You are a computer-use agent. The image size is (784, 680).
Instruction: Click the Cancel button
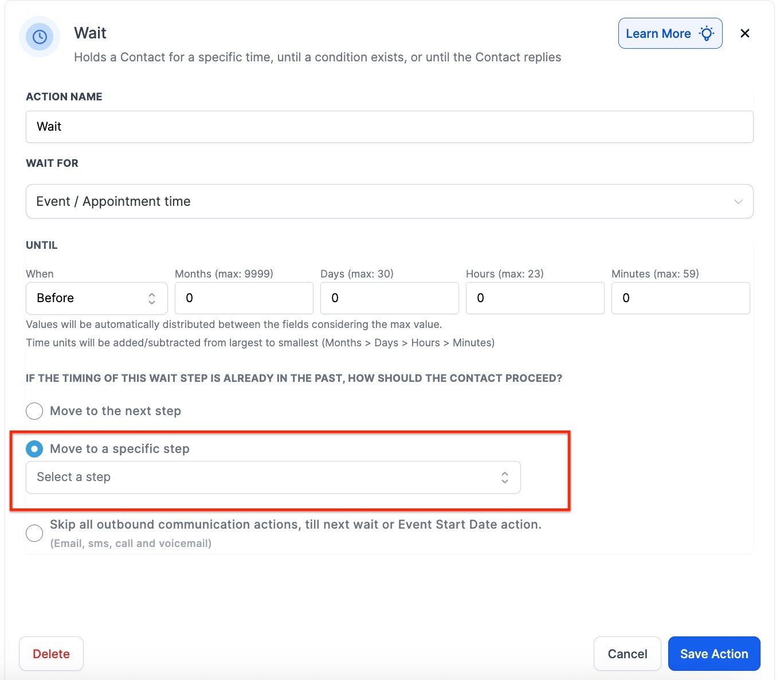point(627,654)
